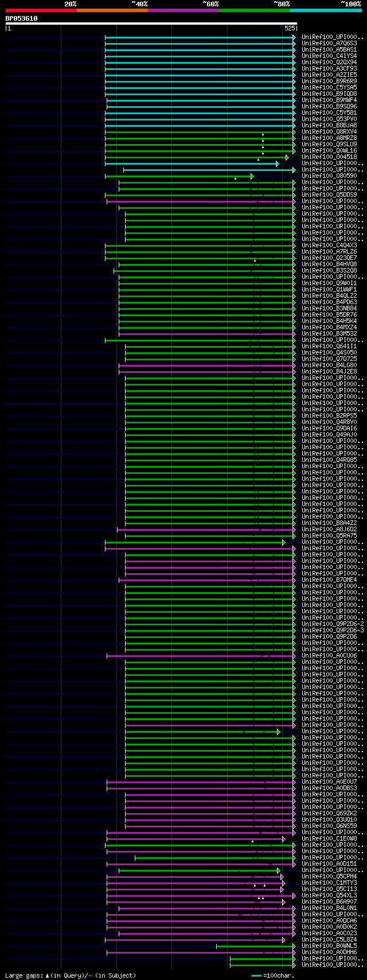Screen dimensions: 367x980
Task: Select label UniRef100_A7RLZ6
Action: click(x=329, y=251)
